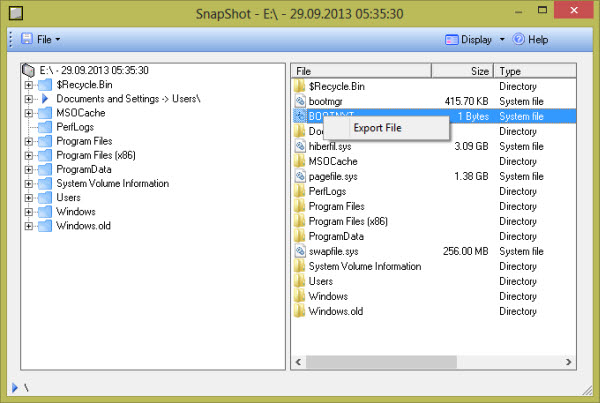Expand the $Recycle.Bin tree node
The image size is (600, 403).
pyautogui.click(x=28, y=85)
